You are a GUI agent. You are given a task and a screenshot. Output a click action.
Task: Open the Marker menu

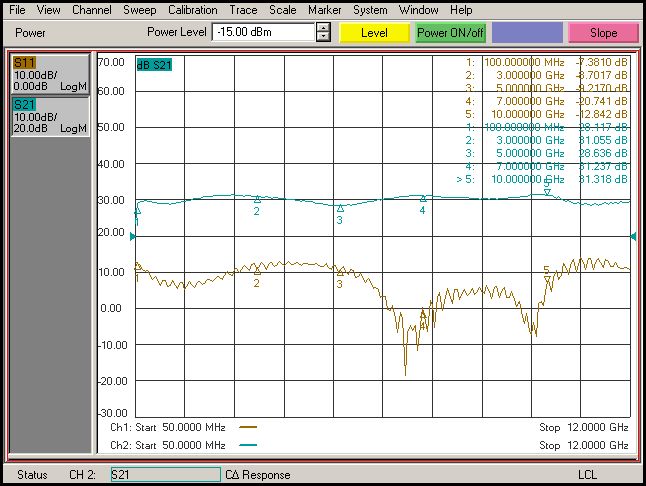click(325, 9)
